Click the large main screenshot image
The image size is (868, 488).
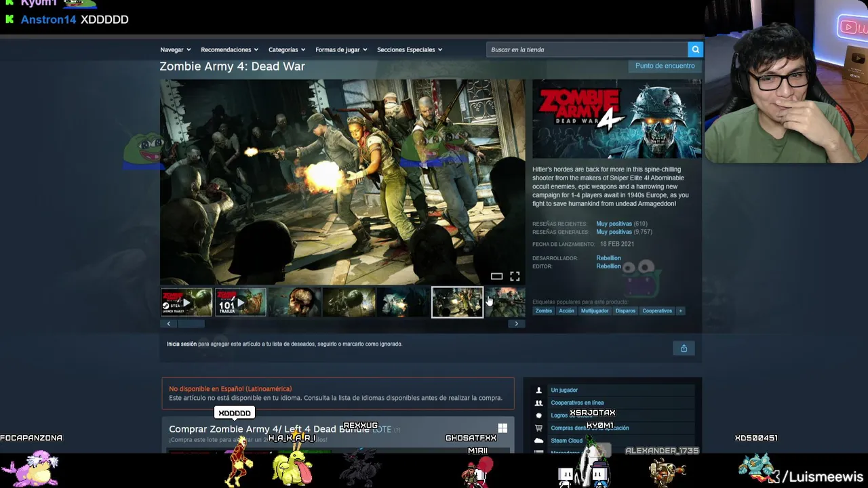click(x=342, y=182)
